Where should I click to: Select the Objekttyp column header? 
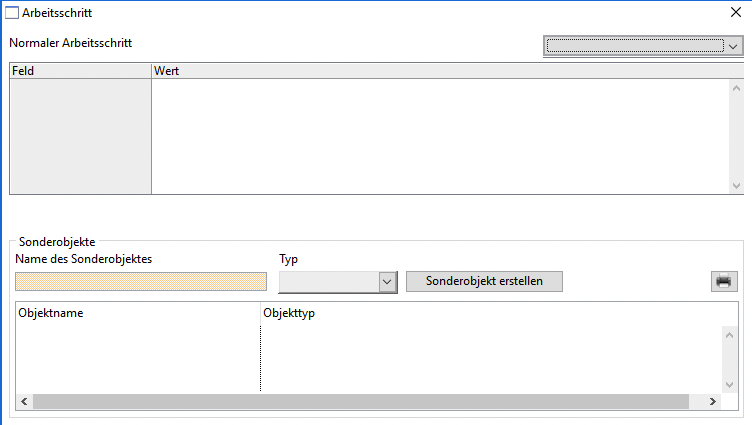coord(488,313)
